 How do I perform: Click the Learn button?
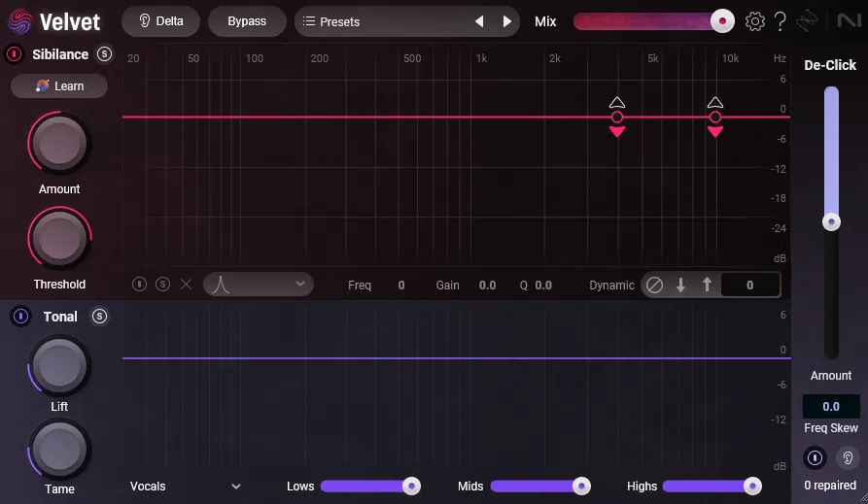59,86
